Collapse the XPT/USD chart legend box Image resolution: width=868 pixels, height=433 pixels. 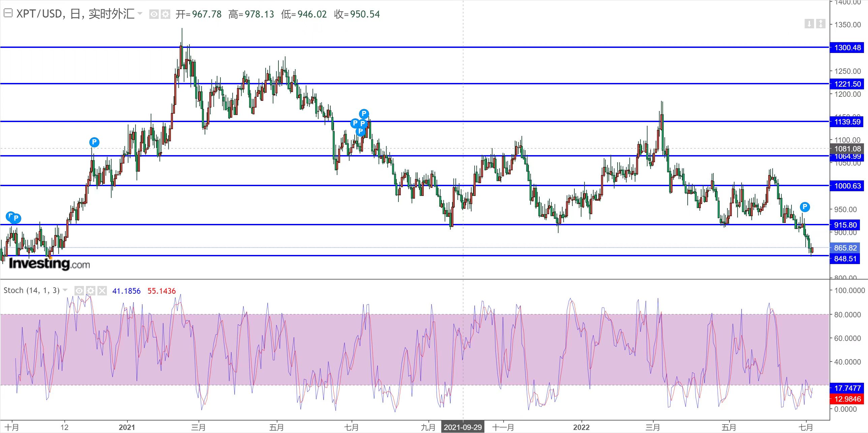click(8, 13)
